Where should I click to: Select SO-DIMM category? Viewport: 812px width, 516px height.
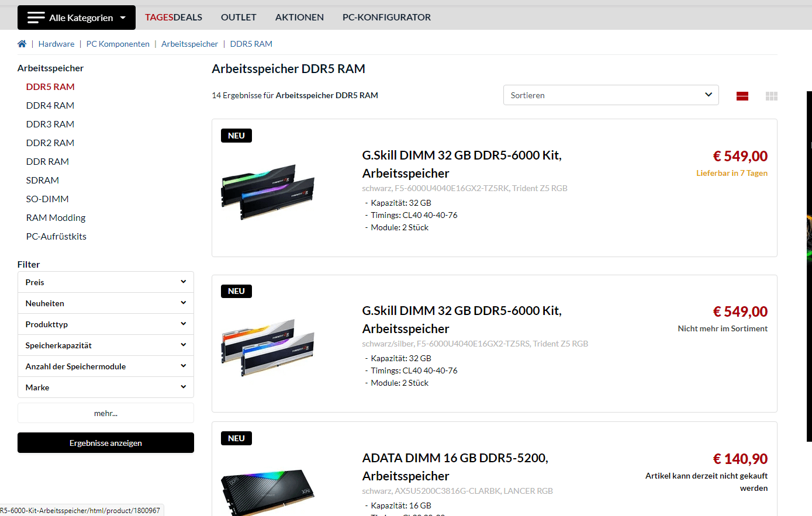pyautogui.click(x=47, y=199)
